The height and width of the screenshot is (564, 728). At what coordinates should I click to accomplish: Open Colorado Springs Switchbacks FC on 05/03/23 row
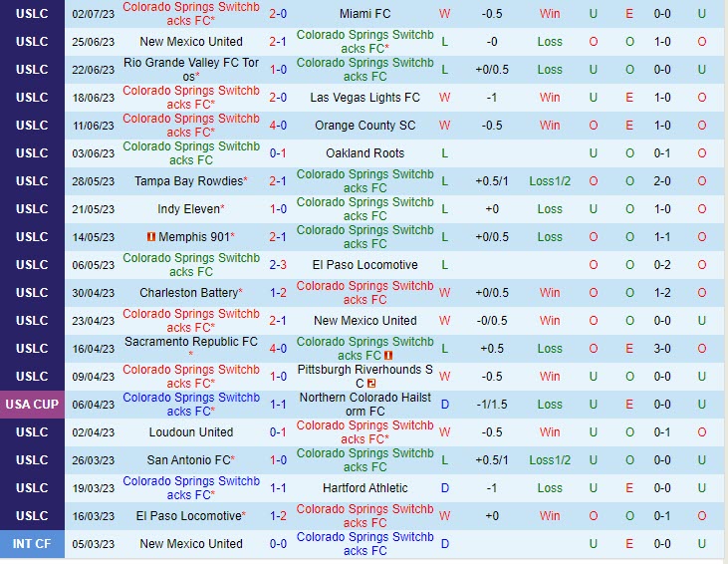pyautogui.click(x=364, y=543)
